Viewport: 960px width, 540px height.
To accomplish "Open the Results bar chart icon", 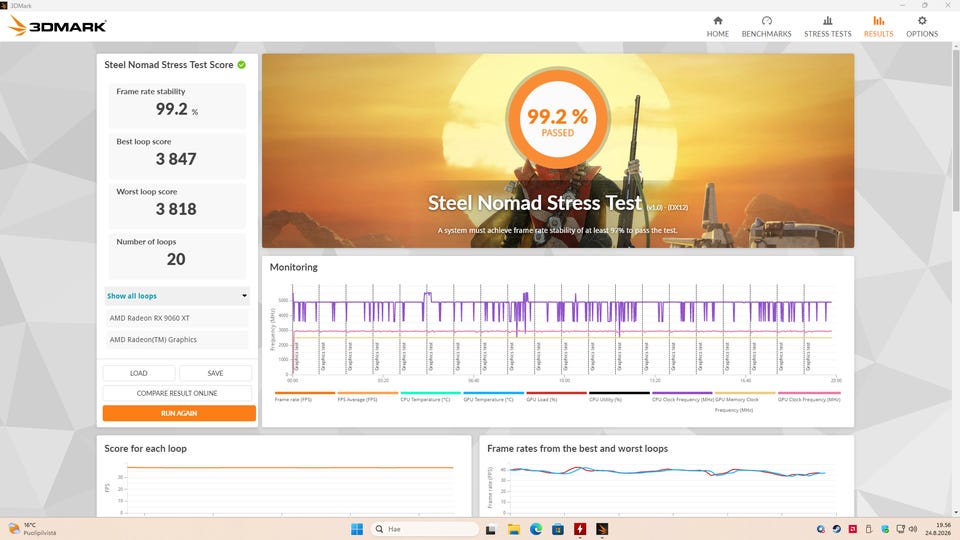I will (x=879, y=21).
